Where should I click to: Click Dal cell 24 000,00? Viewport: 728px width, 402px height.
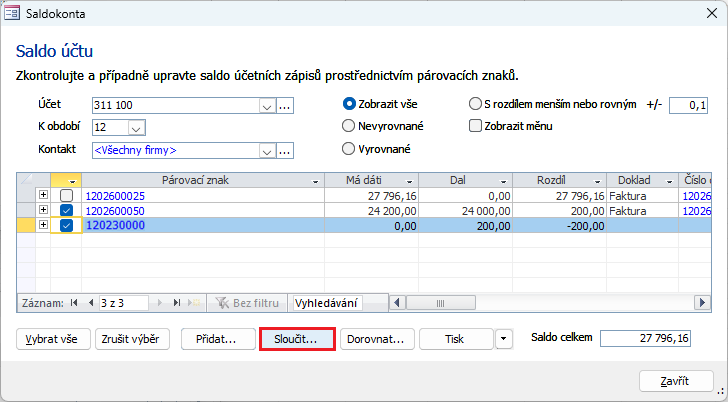465,211
